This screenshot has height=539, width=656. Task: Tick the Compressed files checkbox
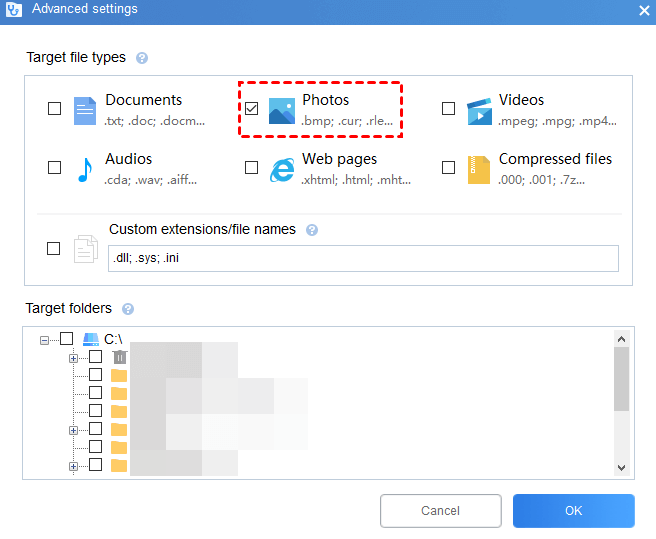[448, 167]
